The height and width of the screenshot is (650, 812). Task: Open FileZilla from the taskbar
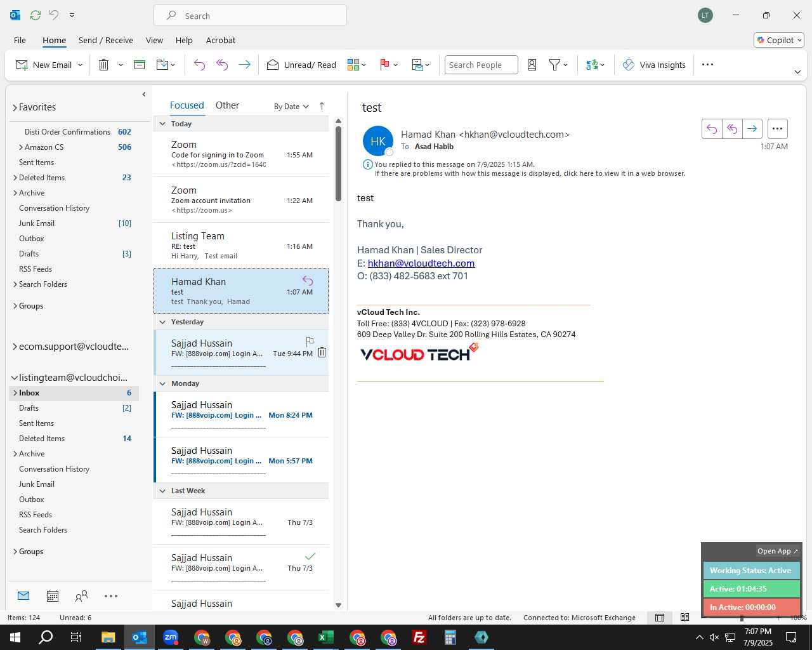[x=419, y=637]
